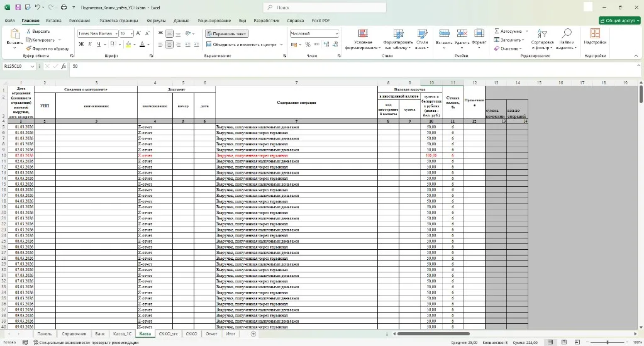Apply comma thousands separator style
Viewport: 644px width, 346px height.
pyautogui.click(x=316, y=45)
